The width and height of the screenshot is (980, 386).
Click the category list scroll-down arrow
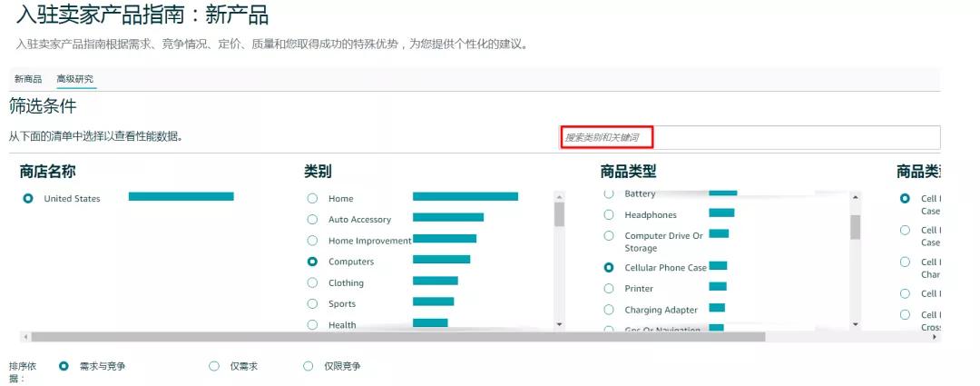(x=559, y=324)
